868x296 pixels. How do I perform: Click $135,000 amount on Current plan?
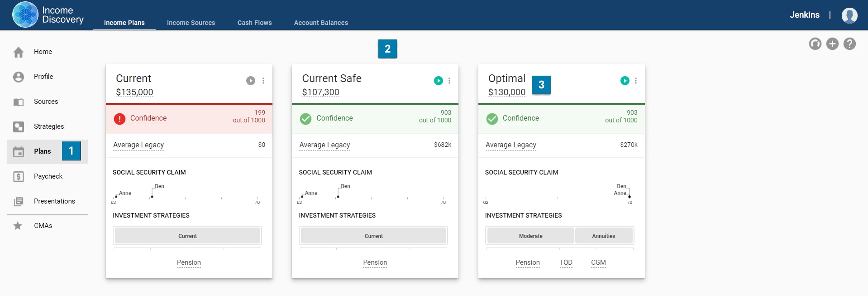click(134, 92)
